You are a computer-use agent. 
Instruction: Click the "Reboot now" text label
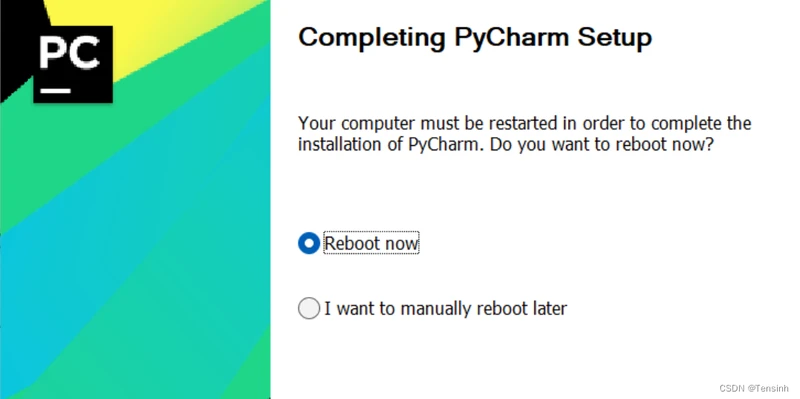[x=371, y=243]
